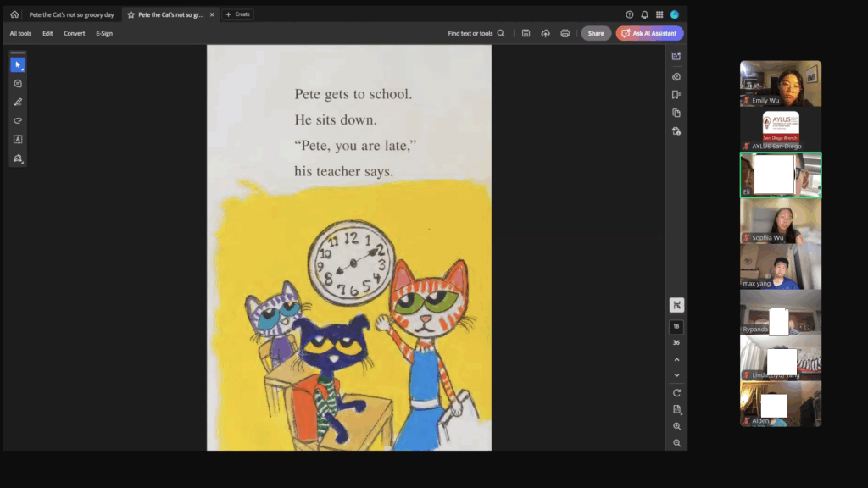Click the current page number field
This screenshot has height=488, width=868.
click(x=676, y=327)
